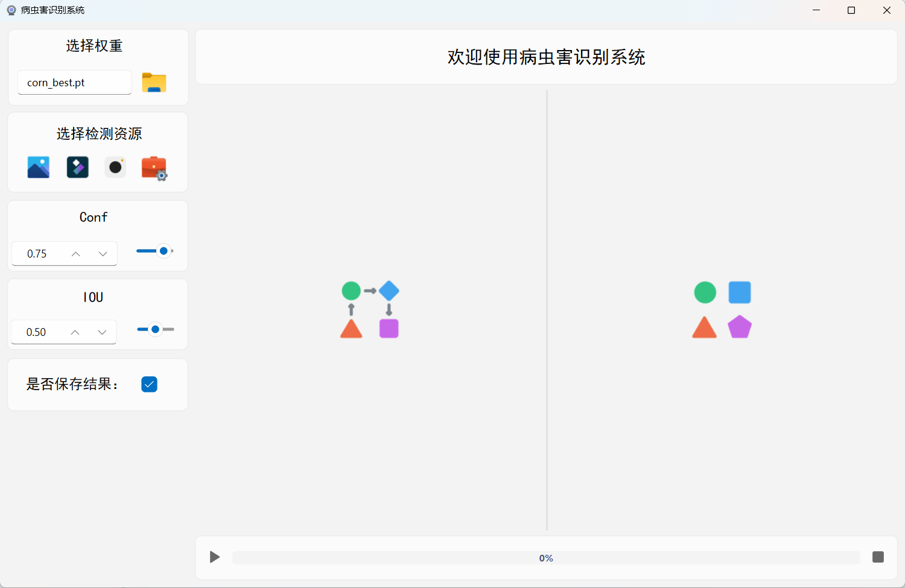Click the 0% progress bar
This screenshot has height=588, width=905.
[546, 558]
